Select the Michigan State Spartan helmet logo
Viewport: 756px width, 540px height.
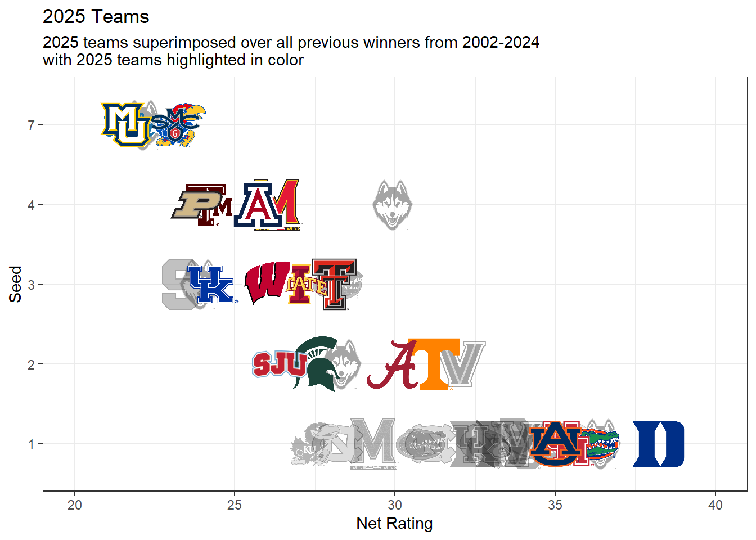tap(316, 364)
